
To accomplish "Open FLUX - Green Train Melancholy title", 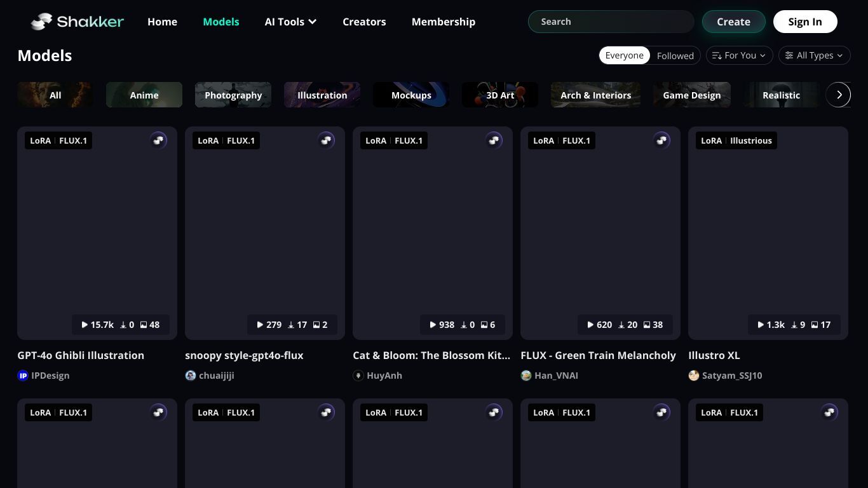I will pos(598,355).
